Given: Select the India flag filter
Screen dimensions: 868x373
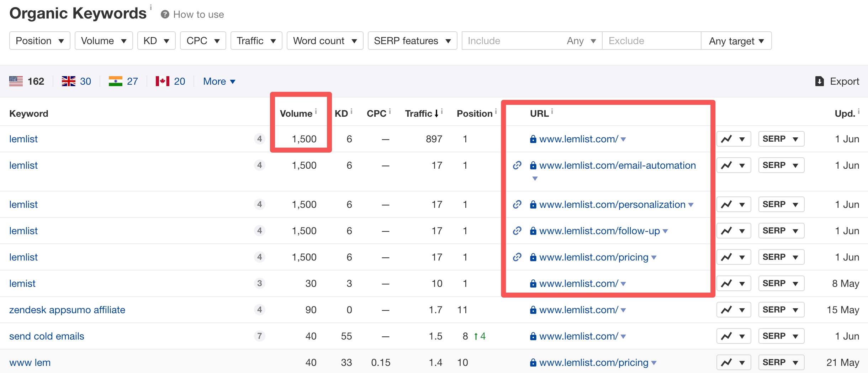Looking at the screenshot, I should pos(116,82).
